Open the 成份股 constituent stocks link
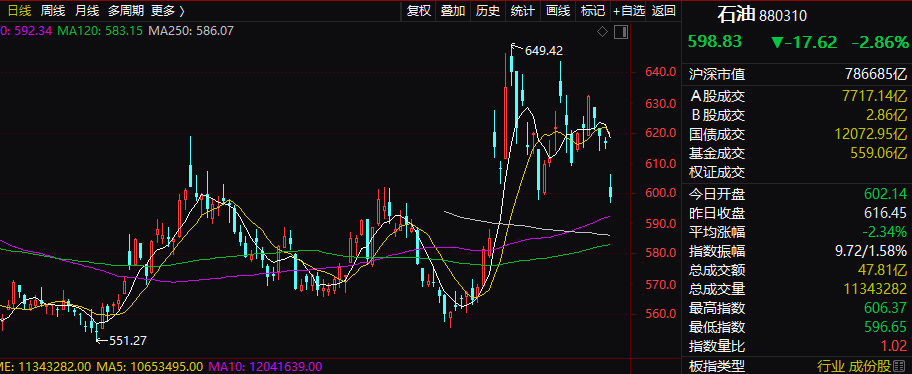Image resolution: width=912 pixels, height=374 pixels. (x=870, y=366)
